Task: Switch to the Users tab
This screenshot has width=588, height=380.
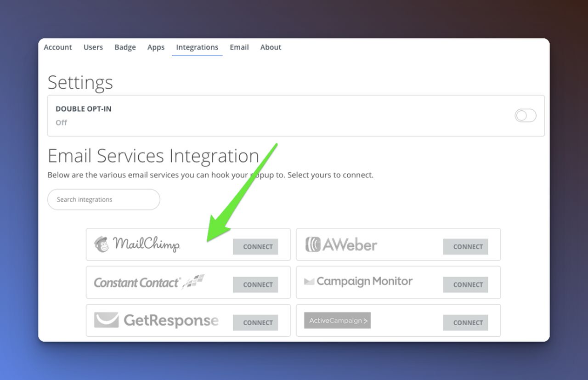Action: (x=93, y=47)
